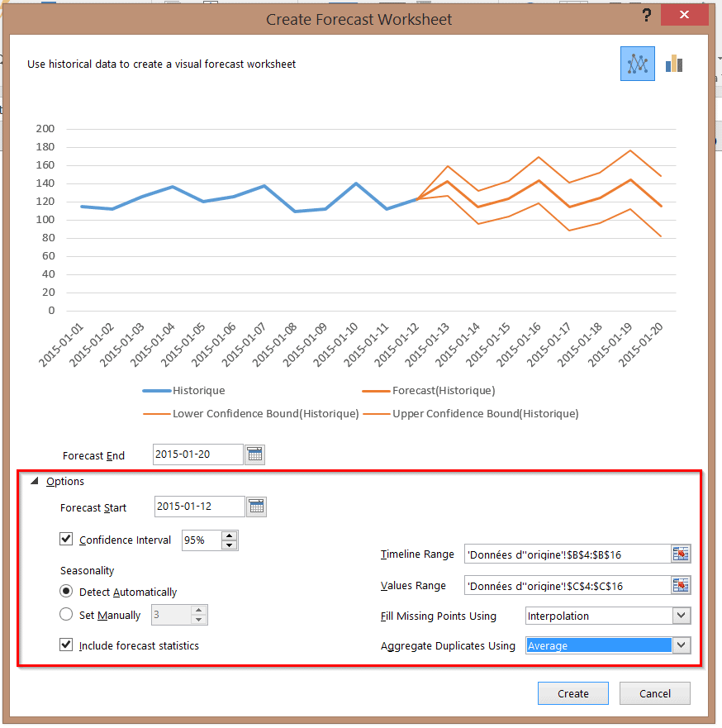Screen dimensions: 722x728
Task: Click the Timeline Range text field
Action: 566,554
